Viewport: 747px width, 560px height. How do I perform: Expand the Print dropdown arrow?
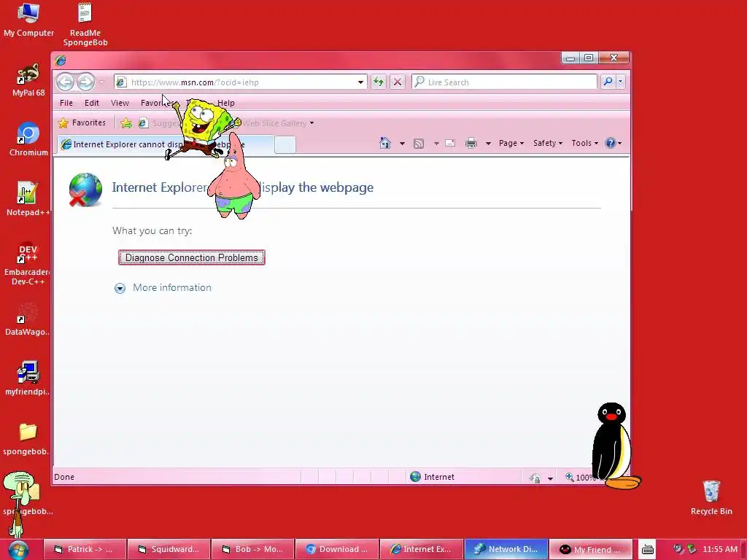[488, 144]
